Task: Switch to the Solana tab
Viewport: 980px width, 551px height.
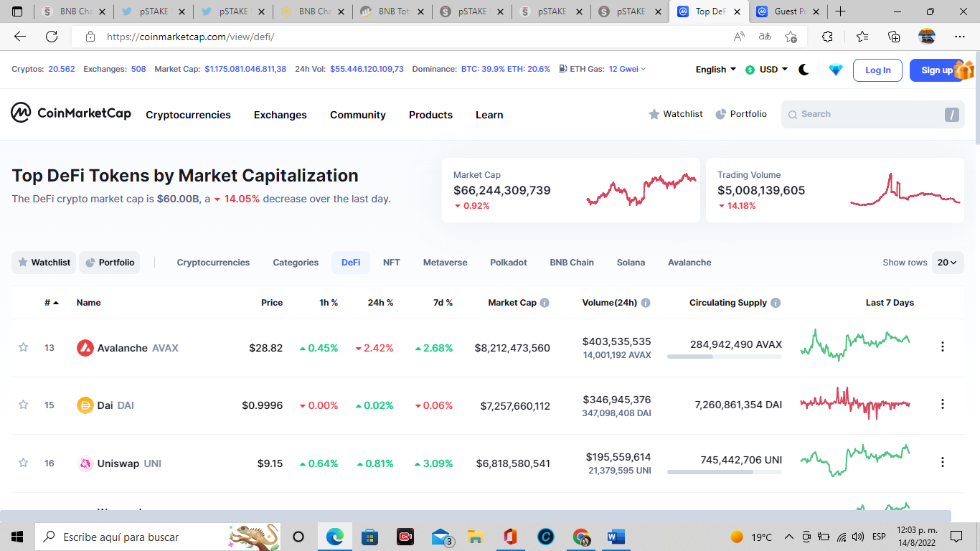Action: coord(631,263)
